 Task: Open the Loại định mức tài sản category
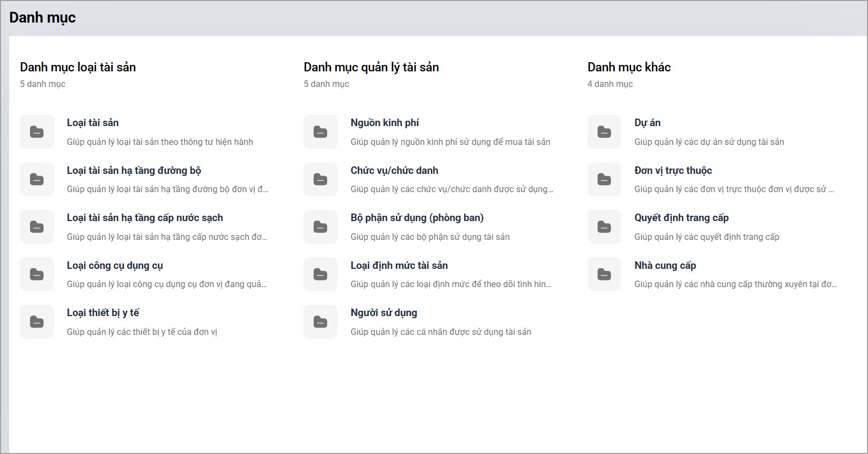click(399, 266)
